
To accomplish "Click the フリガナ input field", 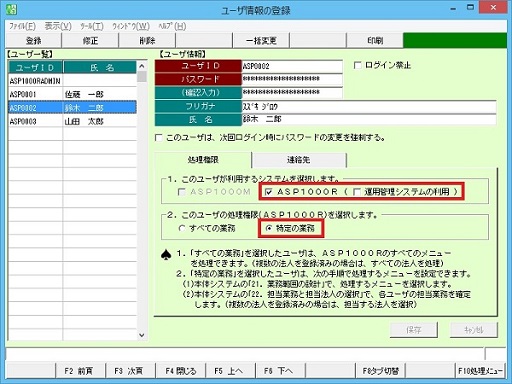I will [x=369, y=106].
